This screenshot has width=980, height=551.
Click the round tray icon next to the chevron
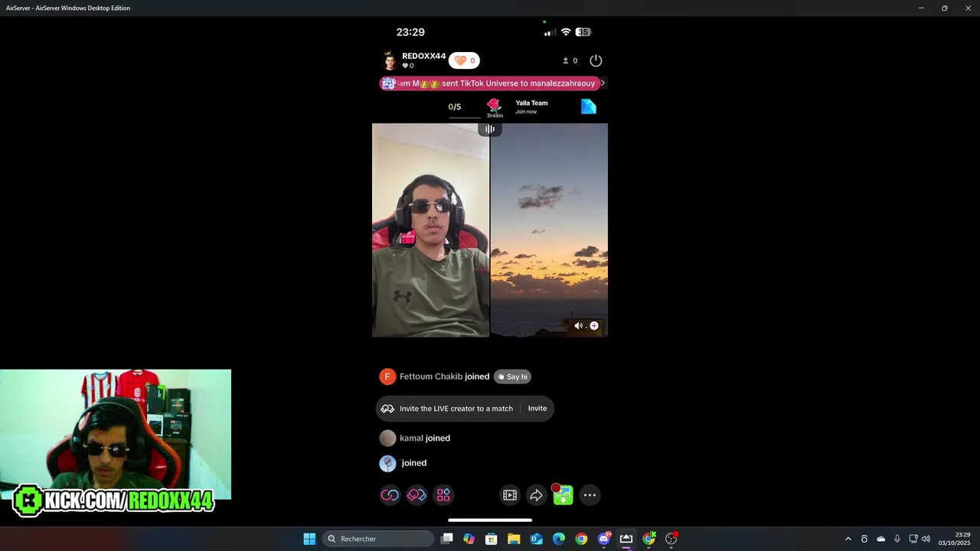coord(864,539)
